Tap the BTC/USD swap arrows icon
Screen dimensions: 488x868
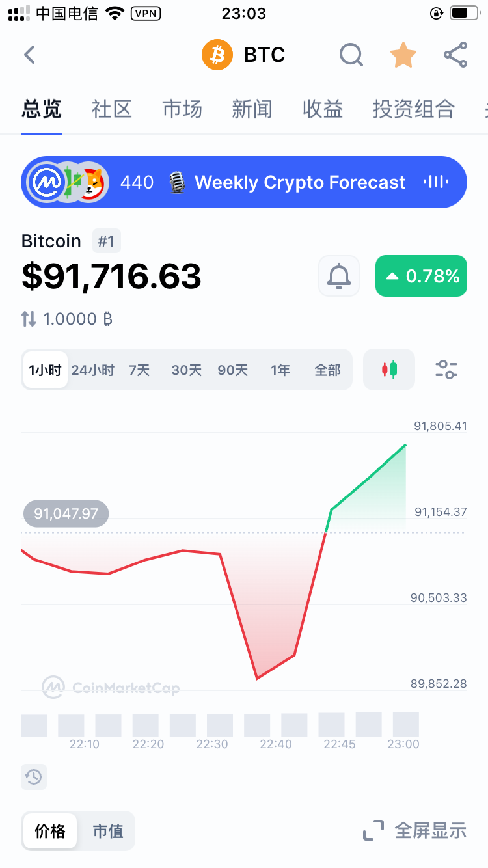coord(29,319)
